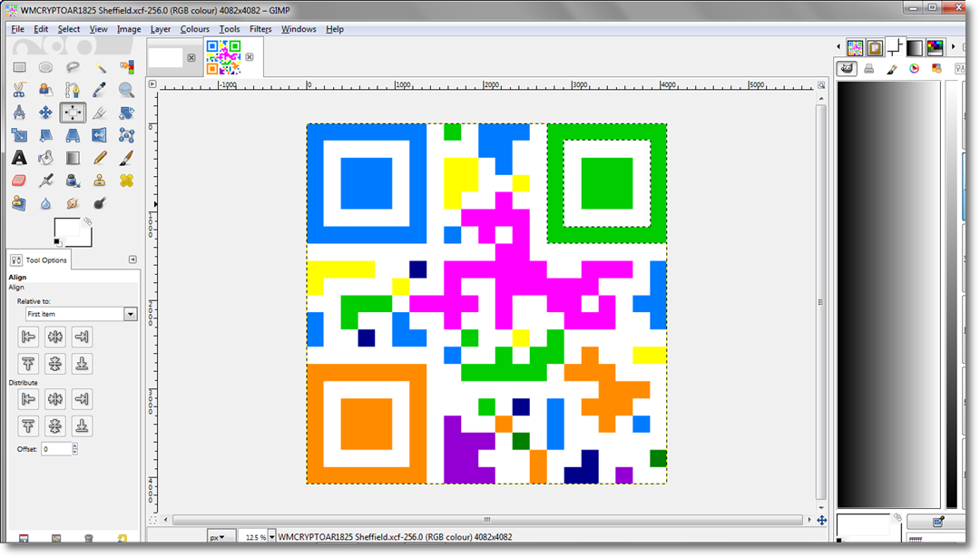Activate the Eraser tool
The height and width of the screenshot is (558, 980).
19,181
